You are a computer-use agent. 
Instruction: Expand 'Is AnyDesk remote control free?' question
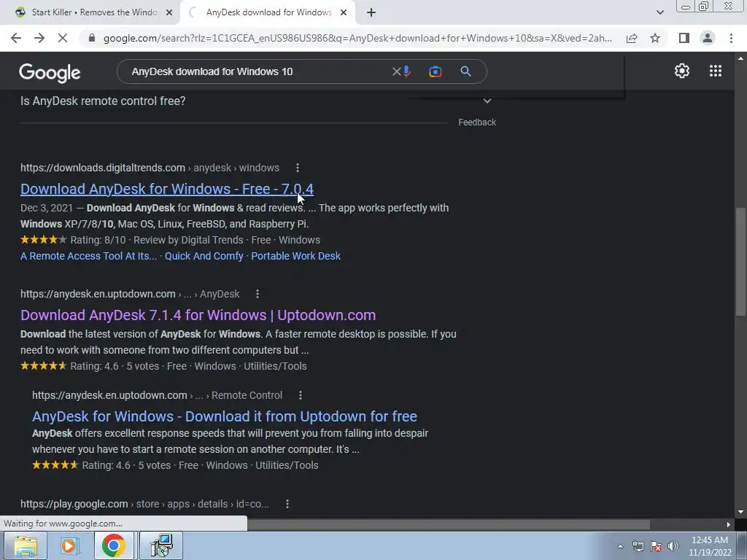tap(256, 101)
